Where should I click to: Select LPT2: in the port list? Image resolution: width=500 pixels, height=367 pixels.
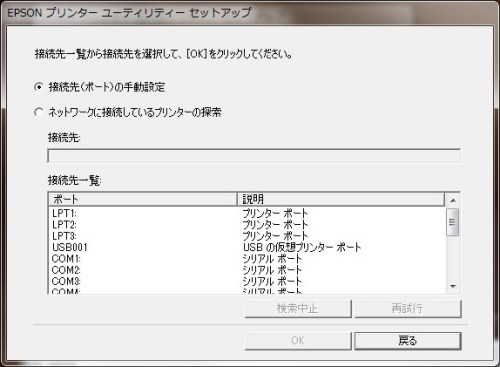[64, 224]
